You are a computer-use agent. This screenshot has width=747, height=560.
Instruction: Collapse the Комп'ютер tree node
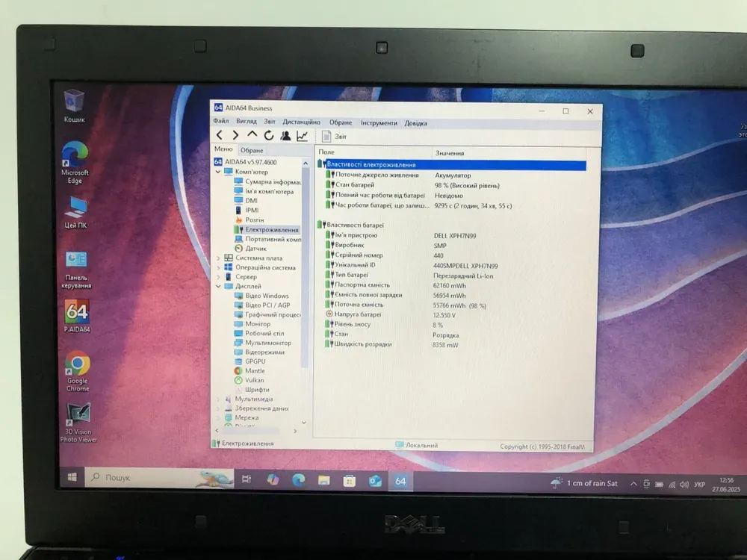pos(218,172)
